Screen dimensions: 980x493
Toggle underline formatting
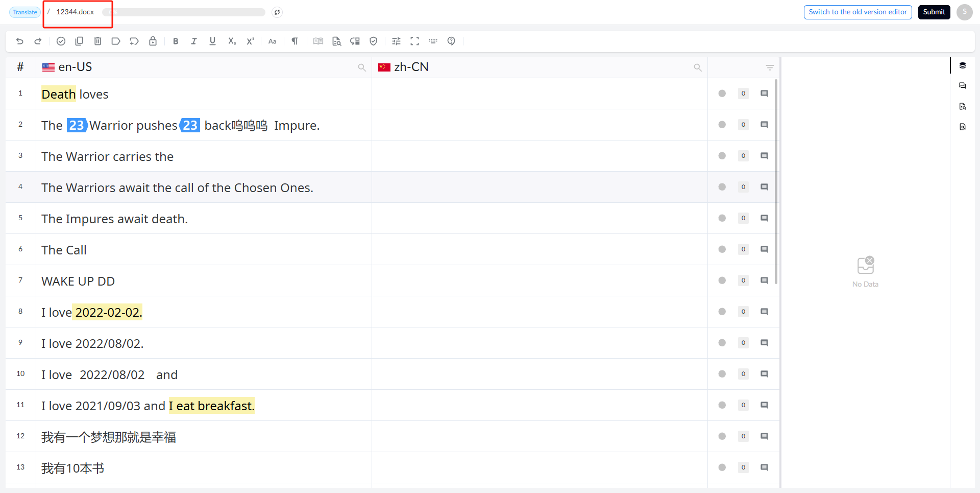(x=212, y=41)
